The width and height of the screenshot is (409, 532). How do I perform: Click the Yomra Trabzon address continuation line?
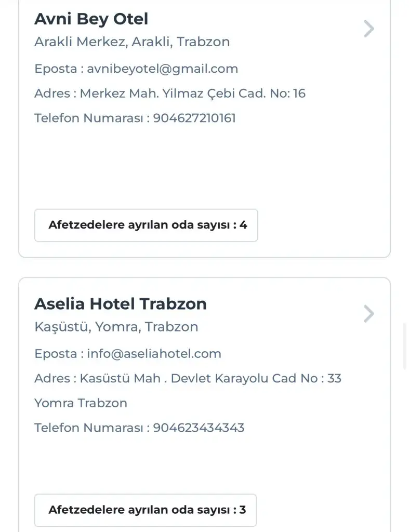[x=81, y=403]
